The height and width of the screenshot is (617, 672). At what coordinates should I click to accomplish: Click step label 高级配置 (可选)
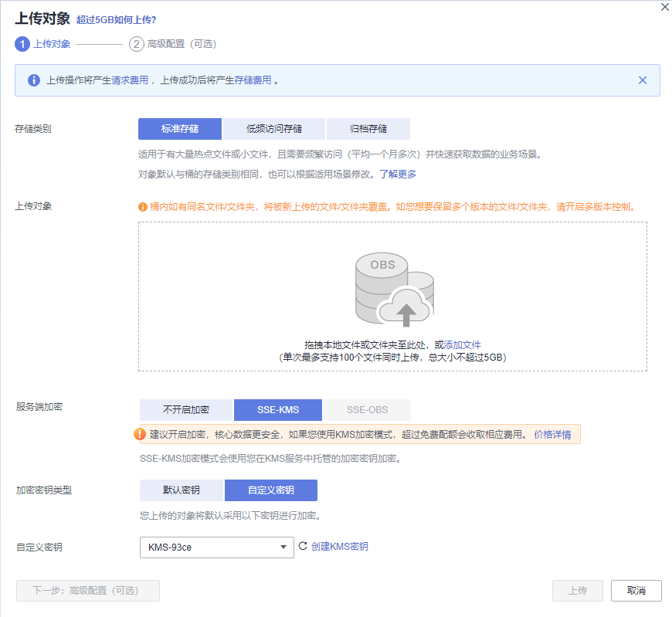coord(182,44)
